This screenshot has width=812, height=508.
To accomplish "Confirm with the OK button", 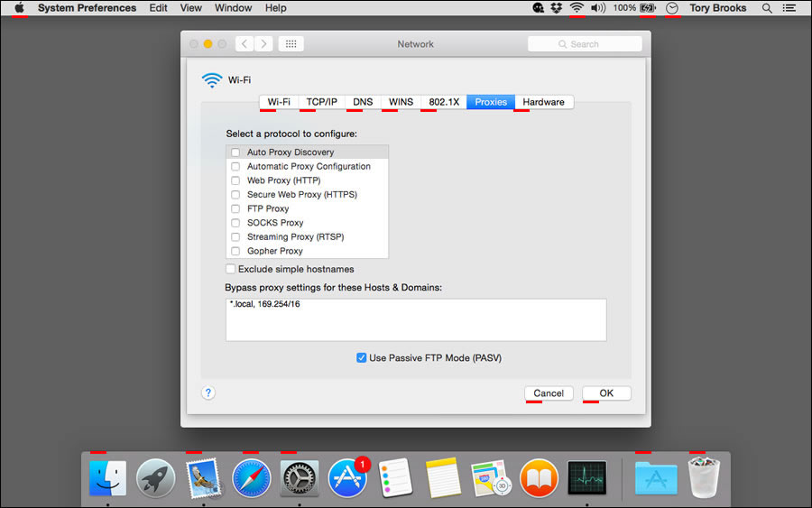I will (x=606, y=393).
